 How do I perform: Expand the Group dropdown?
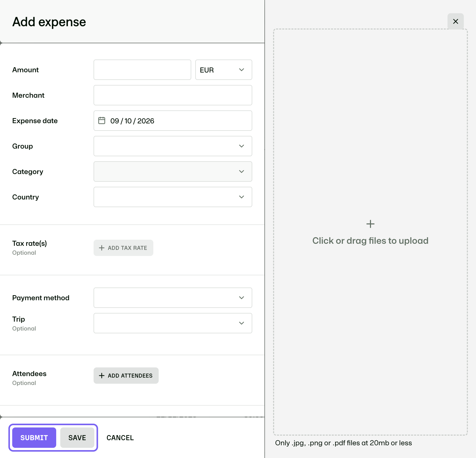173,146
